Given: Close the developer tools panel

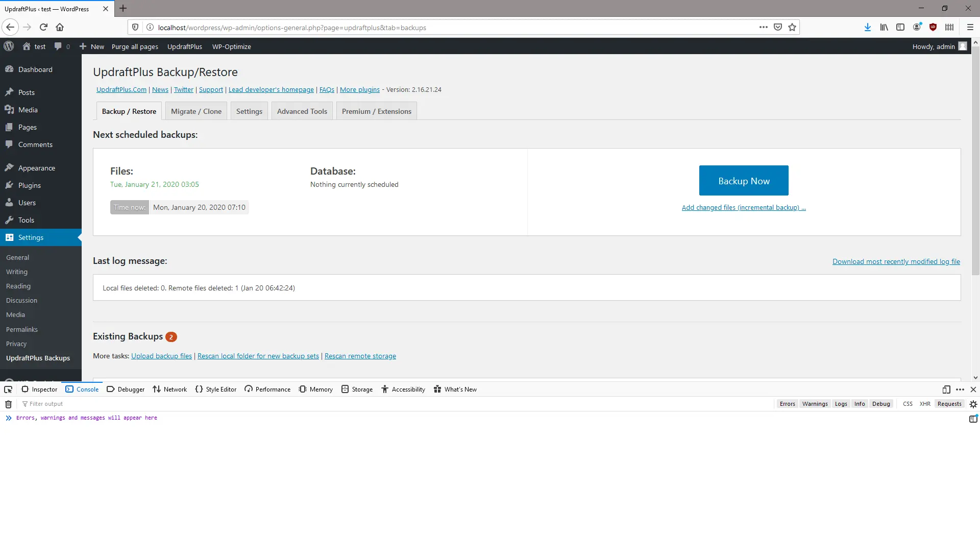Looking at the screenshot, I should [973, 389].
